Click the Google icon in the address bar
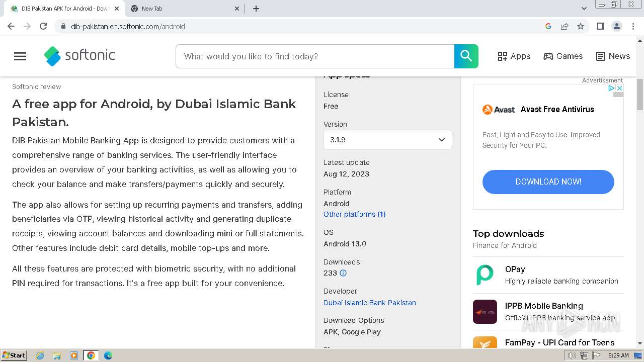 tap(548, 26)
